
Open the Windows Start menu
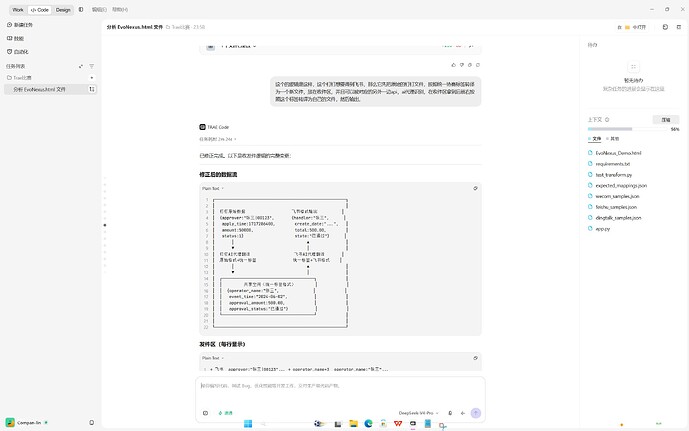coord(248,424)
